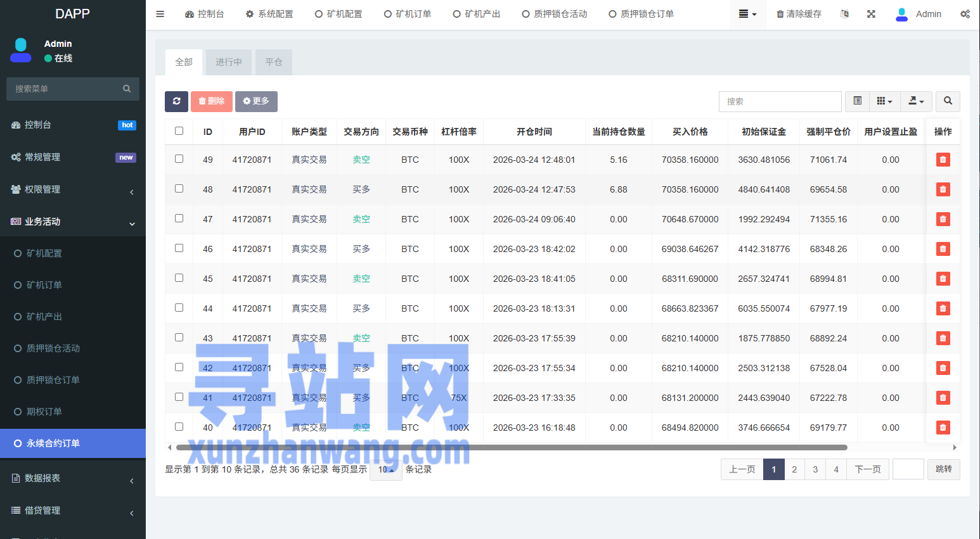Click the horizontal table scrollbar

pos(511,447)
